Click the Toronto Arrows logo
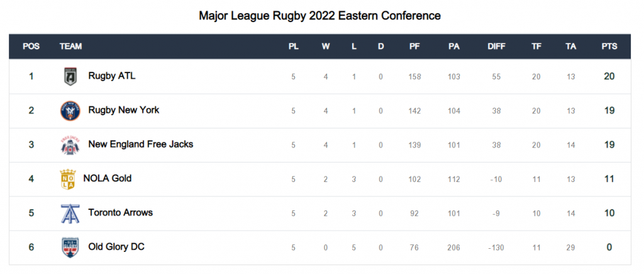The image size is (644, 274). click(x=70, y=213)
